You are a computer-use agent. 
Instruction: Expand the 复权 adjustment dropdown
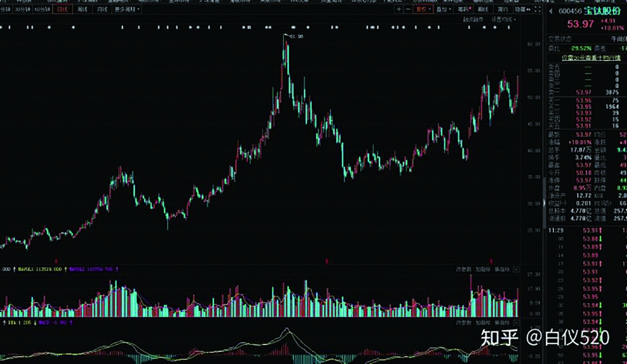423,9
